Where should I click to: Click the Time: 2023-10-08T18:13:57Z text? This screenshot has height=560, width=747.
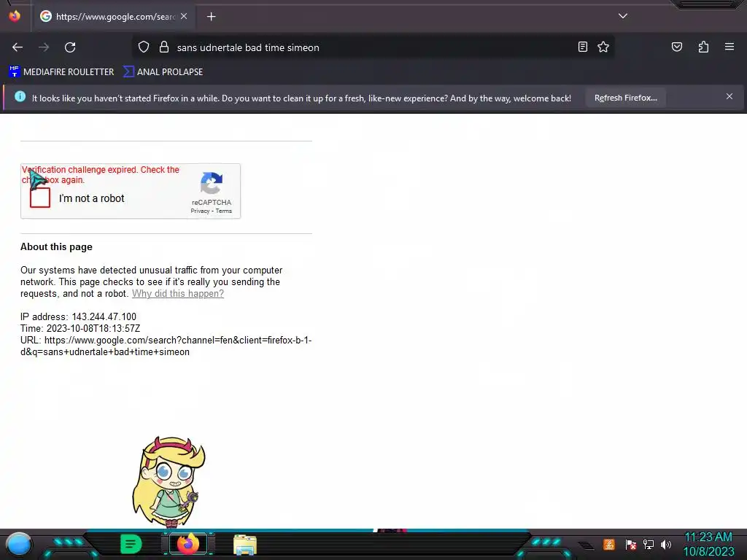coord(80,329)
